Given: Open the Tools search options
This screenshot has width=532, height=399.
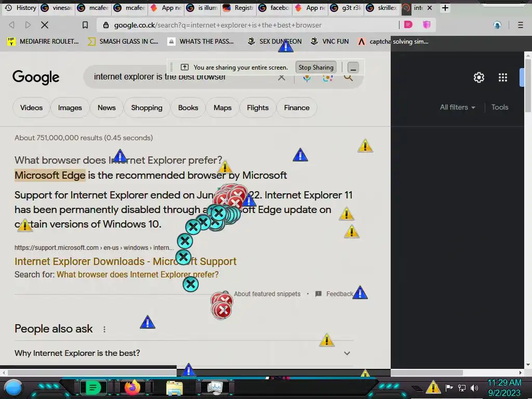Looking at the screenshot, I should pyautogui.click(x=500, y=107).
